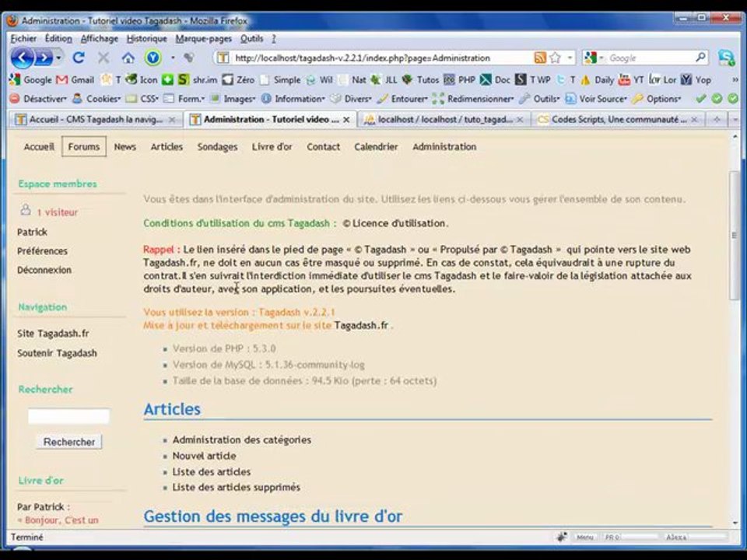Click the URL address bar
747x560 pixels.
point(381,58)
